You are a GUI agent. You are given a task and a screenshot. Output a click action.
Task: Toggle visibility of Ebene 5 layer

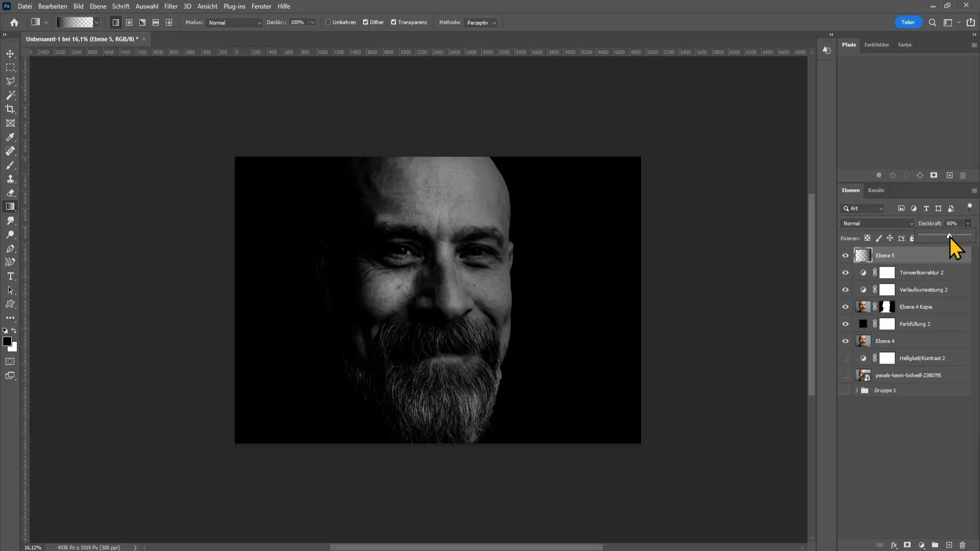(x=845, y=255)
